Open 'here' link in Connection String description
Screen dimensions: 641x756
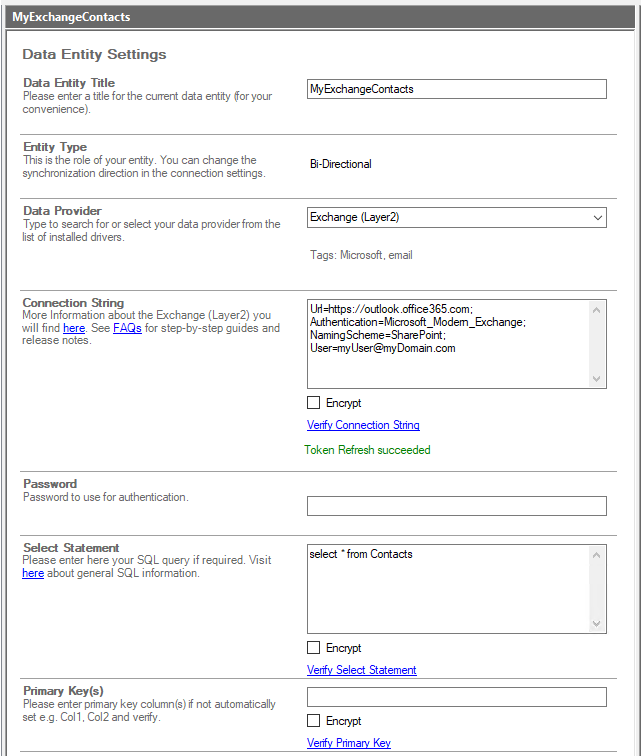coord(74,328)
